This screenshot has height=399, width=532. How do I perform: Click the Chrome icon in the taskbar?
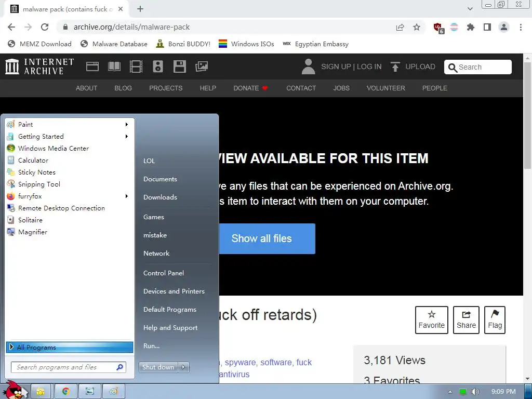tap(66, 392)
